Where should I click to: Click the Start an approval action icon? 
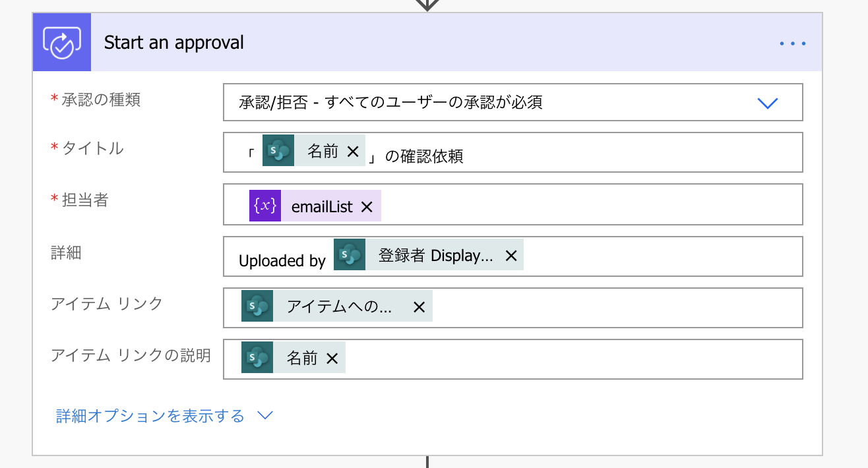point(61,42)
